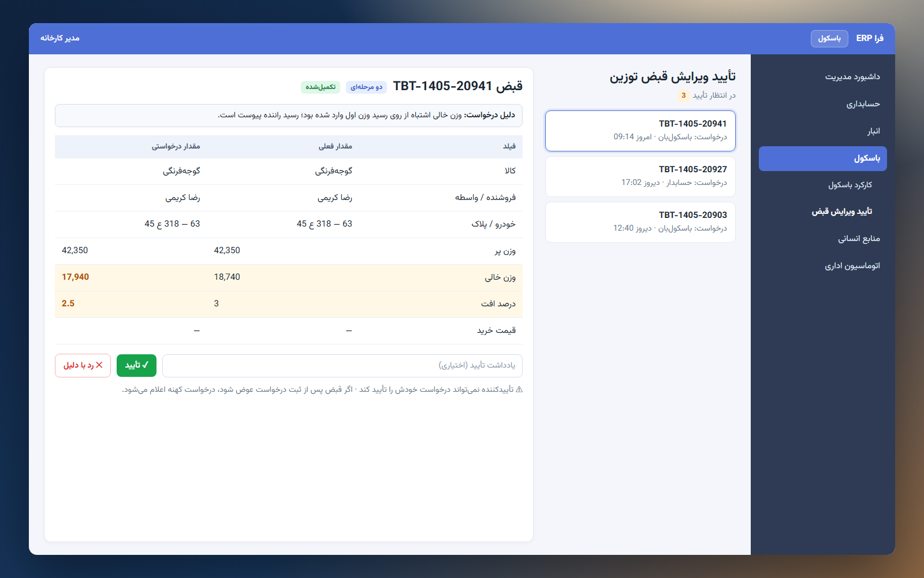Click the خودرو / پلاک field label
This screenshot has height=578, width=924.
pos(493,224)
